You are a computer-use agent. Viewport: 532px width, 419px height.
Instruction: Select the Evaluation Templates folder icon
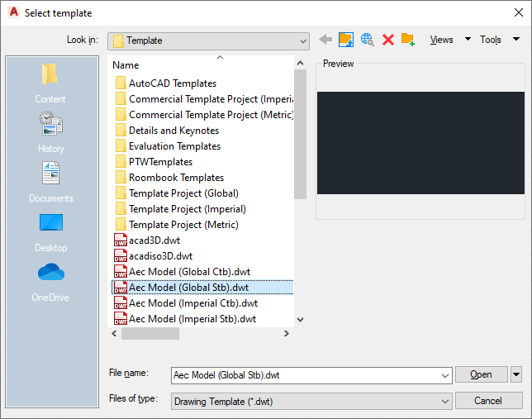[121, 146]
